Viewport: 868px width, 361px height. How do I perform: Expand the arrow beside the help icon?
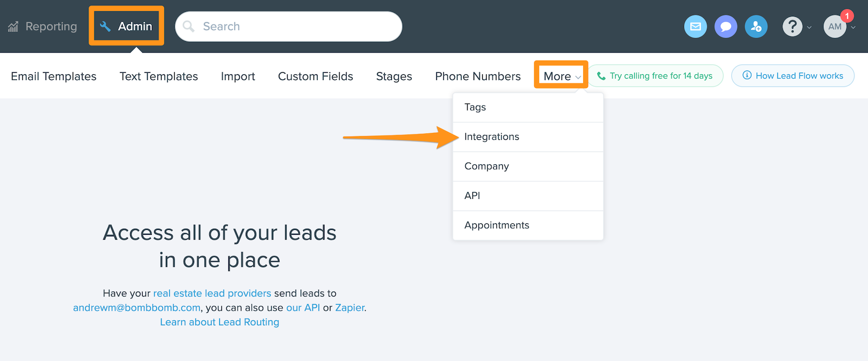[809, 28]
